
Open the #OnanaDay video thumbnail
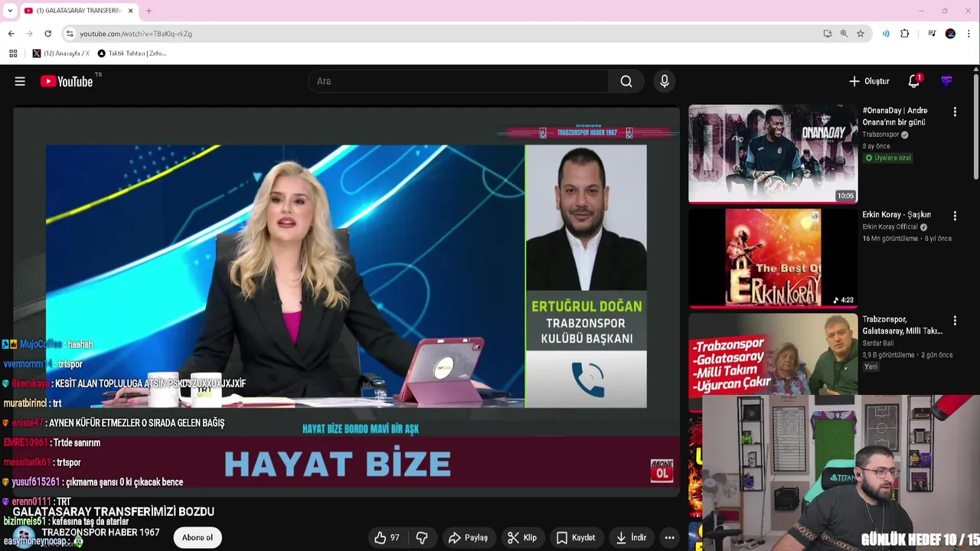[x=773, y=154]
